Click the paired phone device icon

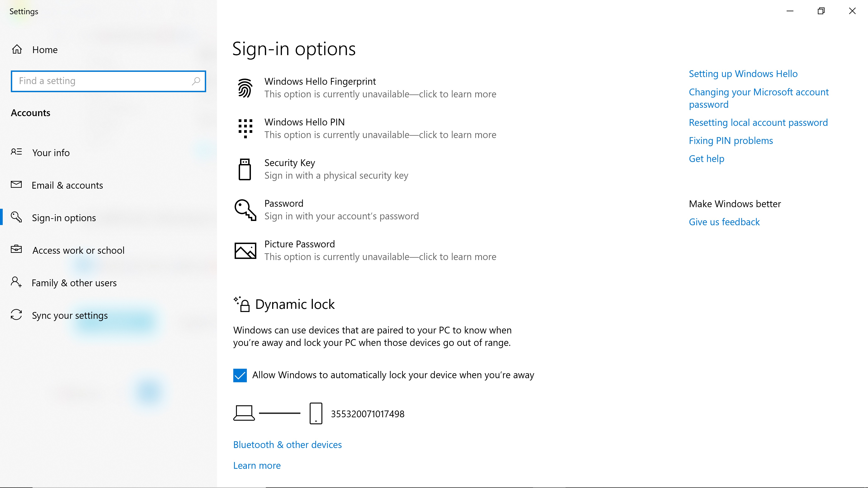point(316,413)
